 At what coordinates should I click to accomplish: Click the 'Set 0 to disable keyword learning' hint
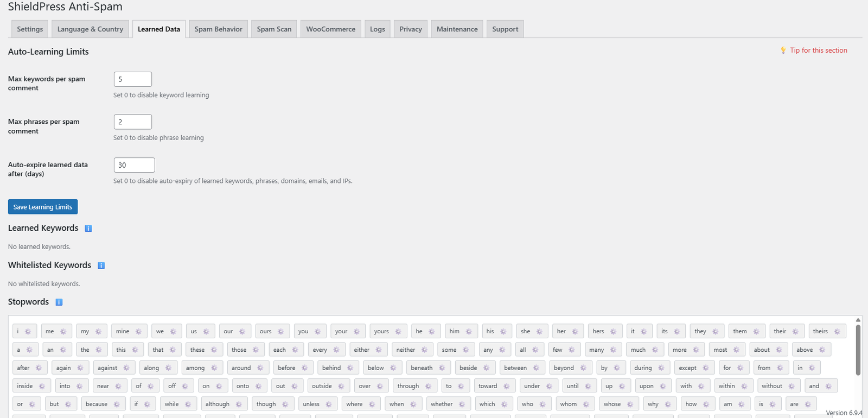(x=161, y=95)
